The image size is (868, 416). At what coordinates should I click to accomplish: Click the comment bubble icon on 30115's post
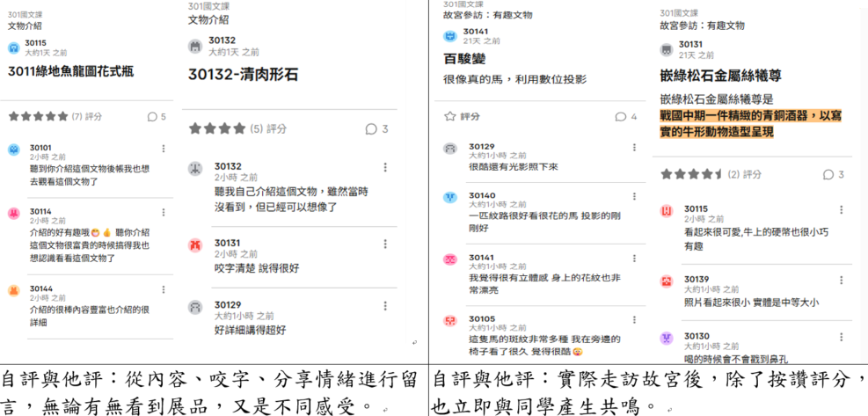coord(151,116)
